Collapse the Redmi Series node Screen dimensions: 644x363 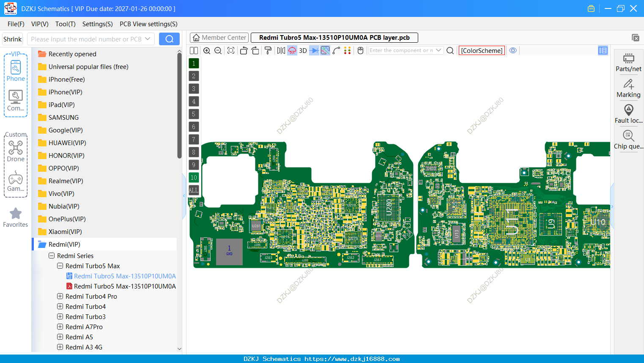52,256
